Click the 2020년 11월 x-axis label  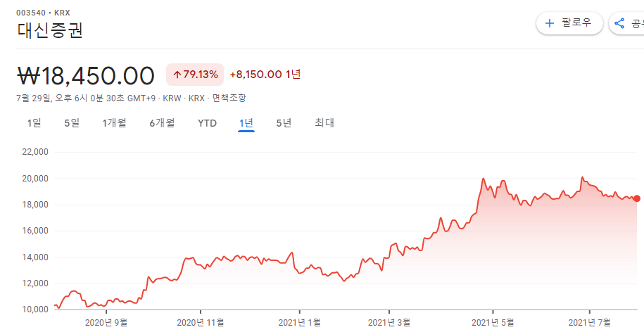coord(201,323)
